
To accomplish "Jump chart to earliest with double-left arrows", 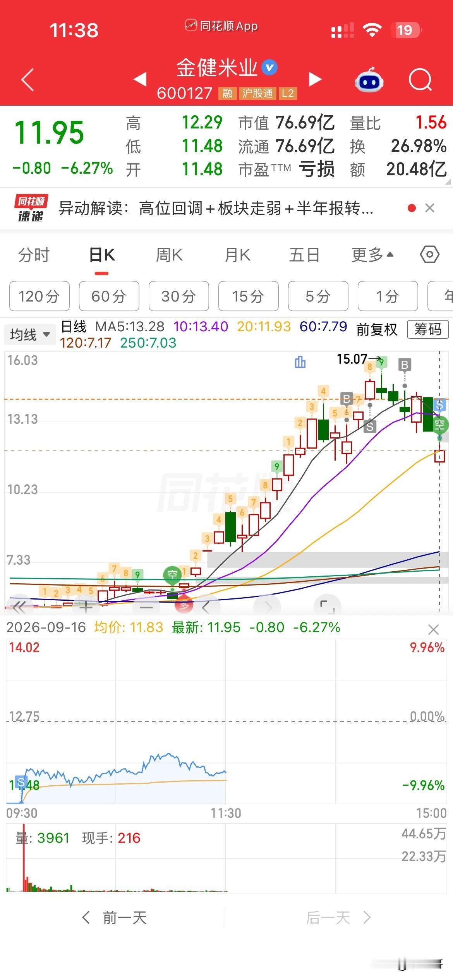I will [x=19, y=607].
